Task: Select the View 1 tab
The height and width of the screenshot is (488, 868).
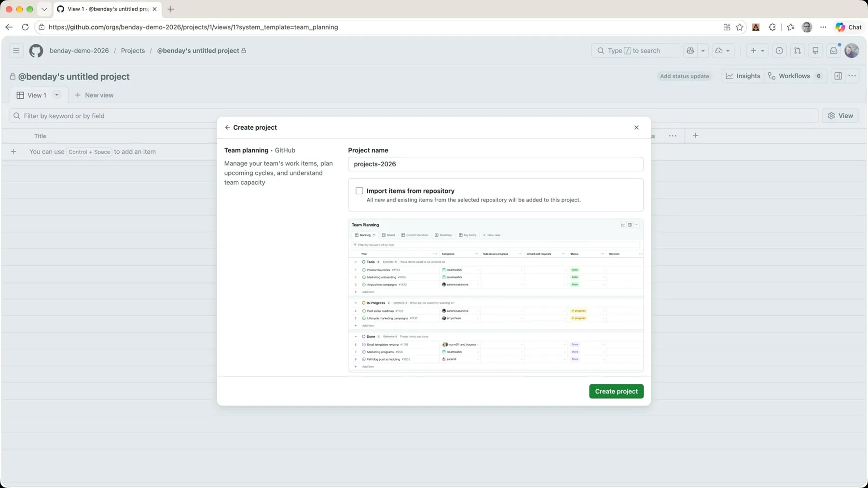Action: [x=32, y=95]
